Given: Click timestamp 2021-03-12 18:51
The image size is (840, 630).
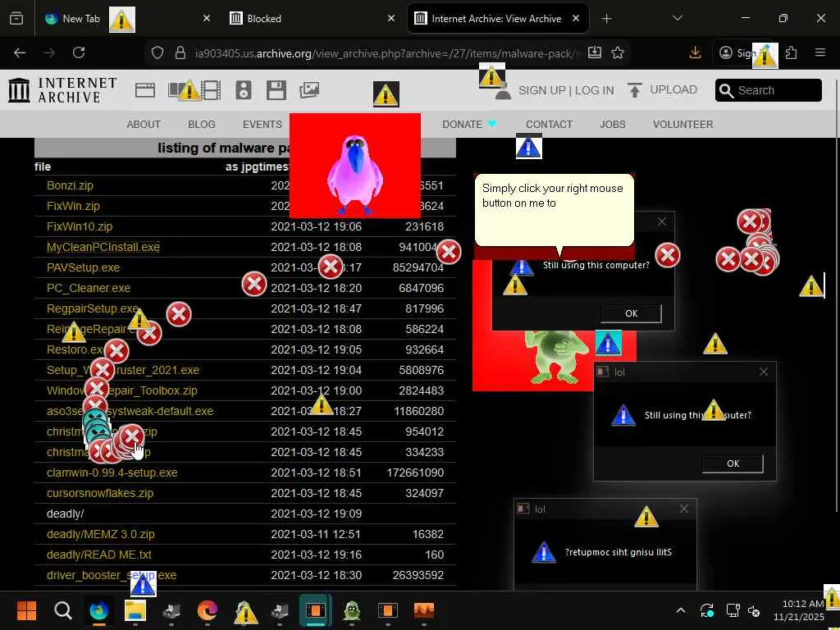Looking at the screenshot, I should (316, 472).
